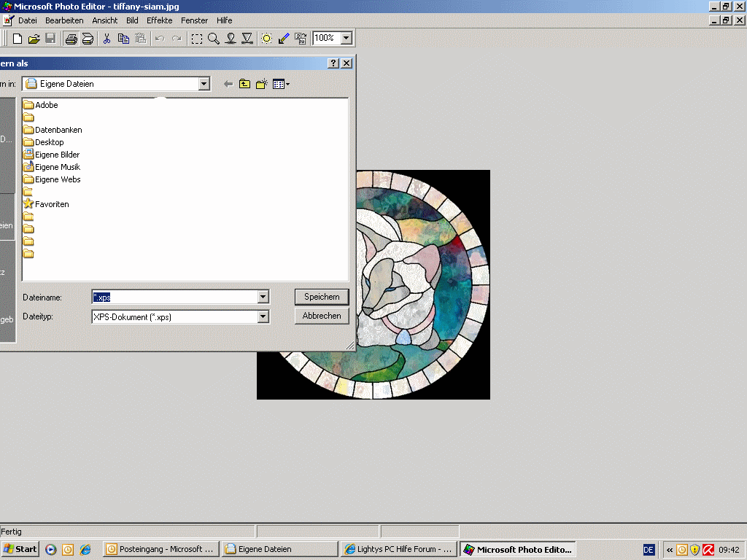Select the Zoom magnifier tool
Viewport: 747px width, 560px height.
(x=214, y=39)
